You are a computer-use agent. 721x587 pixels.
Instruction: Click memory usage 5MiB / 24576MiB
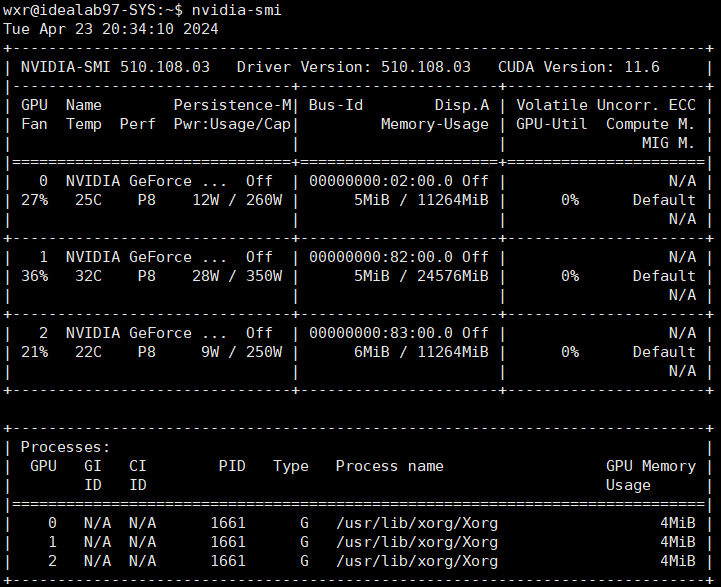[x=421, y=276]
